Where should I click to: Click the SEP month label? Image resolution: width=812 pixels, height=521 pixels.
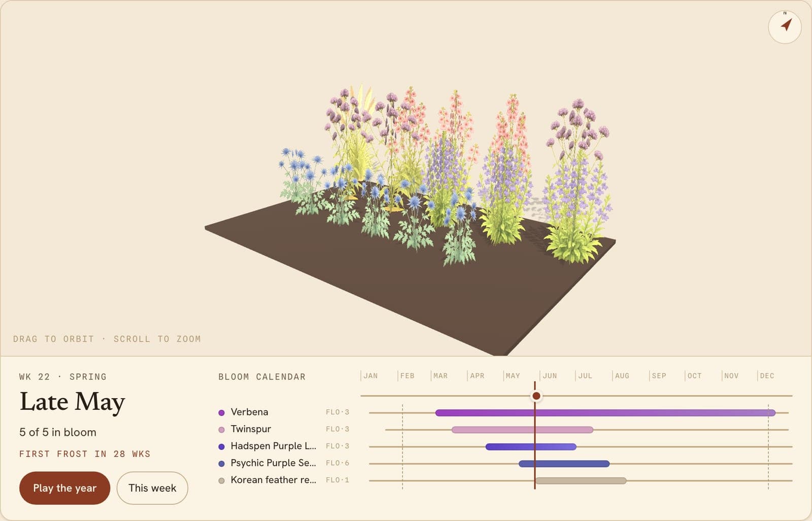click(x=659, y=376)
